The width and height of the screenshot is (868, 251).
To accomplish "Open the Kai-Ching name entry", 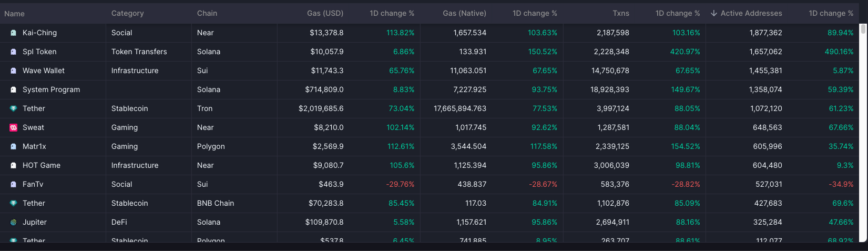I will pos(39,33).
